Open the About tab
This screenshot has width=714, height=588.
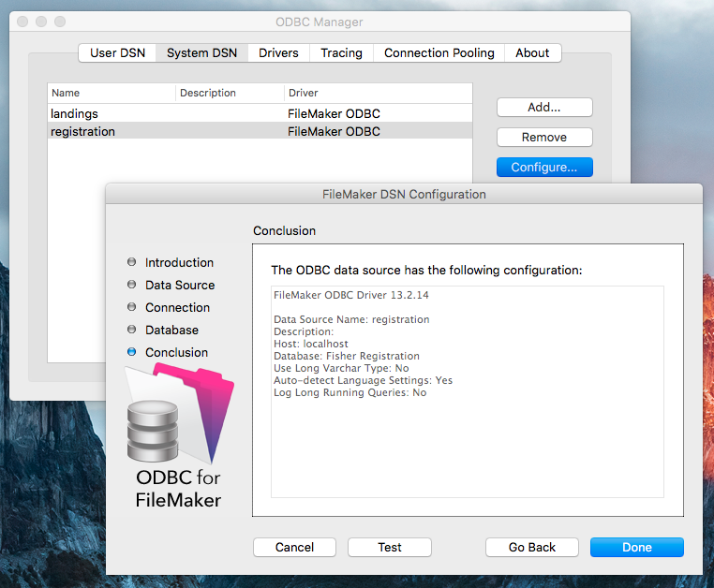532,52
